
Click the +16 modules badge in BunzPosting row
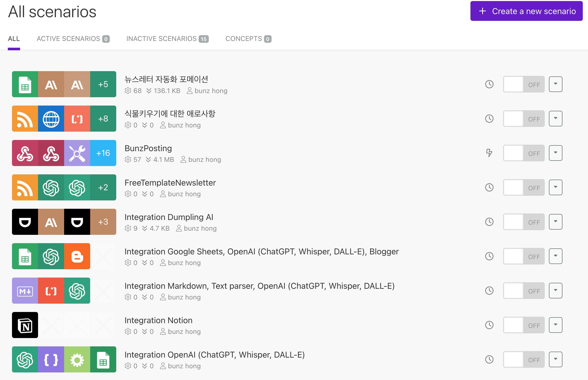pyautogui.click(x=103, y=153)
